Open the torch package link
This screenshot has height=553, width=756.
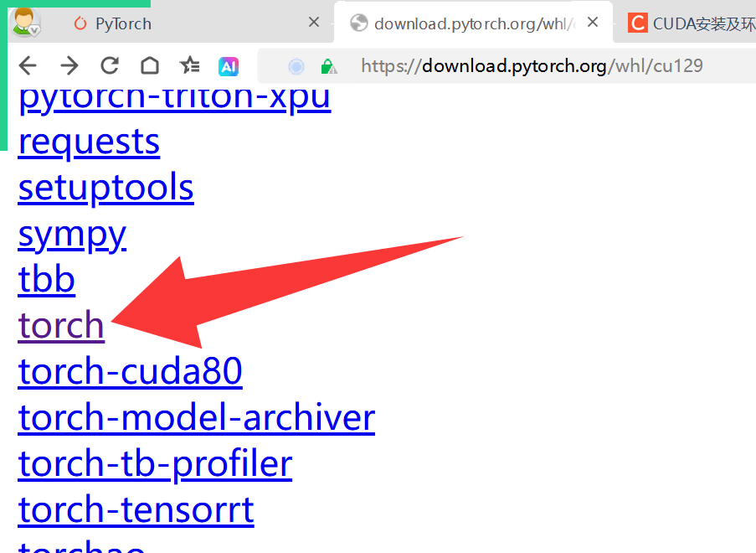point(61,325)
